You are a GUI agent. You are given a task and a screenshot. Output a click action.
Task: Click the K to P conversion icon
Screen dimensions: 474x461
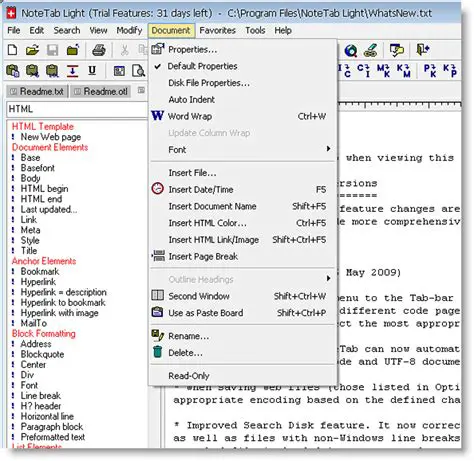(450, 71)
